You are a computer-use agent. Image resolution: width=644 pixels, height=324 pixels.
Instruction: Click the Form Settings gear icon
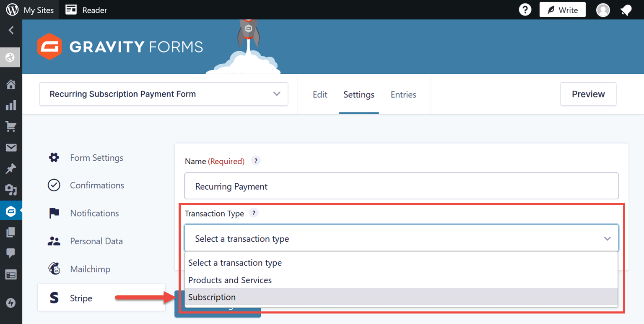click(x=54, y=158)
